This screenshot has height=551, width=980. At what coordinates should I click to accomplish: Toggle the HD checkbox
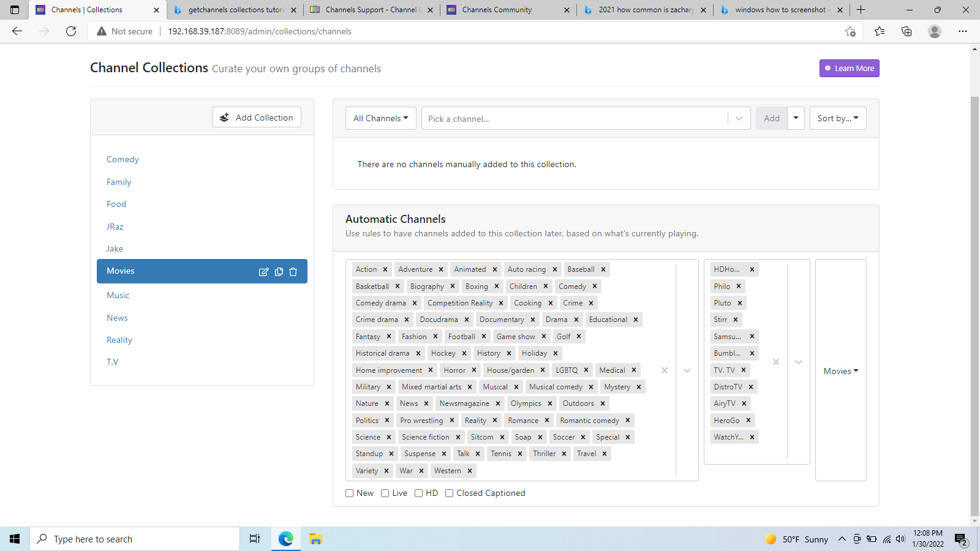point(419,493)
